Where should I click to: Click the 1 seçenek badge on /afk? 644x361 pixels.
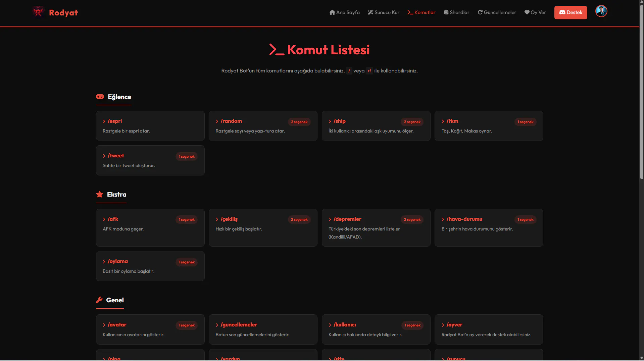tap(187, 219)
